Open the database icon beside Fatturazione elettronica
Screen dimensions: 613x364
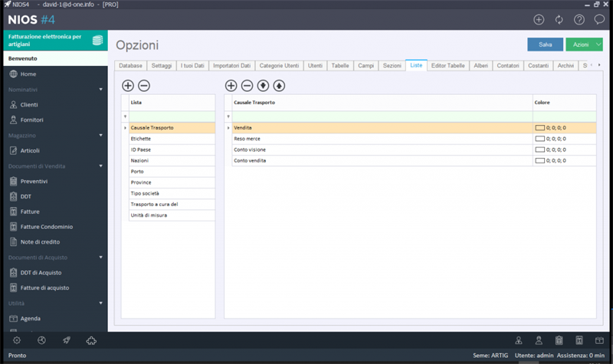point(98,40)
